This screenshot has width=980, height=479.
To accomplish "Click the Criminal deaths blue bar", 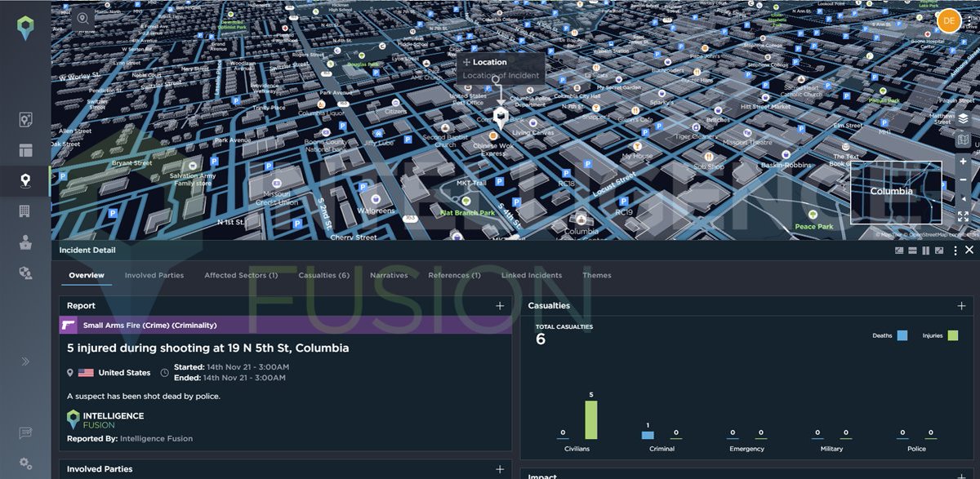I will click(648, 436).
